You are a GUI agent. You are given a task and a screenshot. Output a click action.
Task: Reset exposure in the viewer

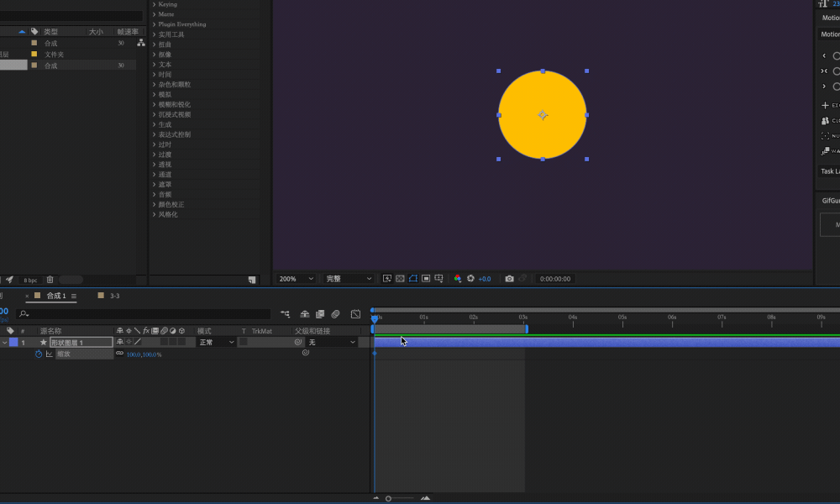[x=470, y=279]
